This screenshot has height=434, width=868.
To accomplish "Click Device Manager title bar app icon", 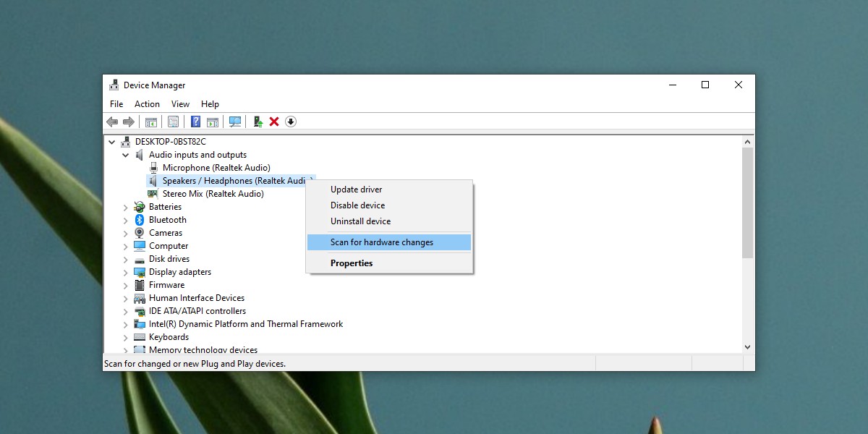I will (x=114, y=85).
